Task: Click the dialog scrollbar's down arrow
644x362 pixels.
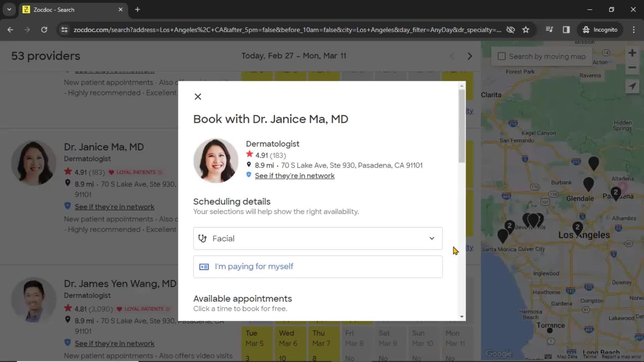Action: [462, 316]
